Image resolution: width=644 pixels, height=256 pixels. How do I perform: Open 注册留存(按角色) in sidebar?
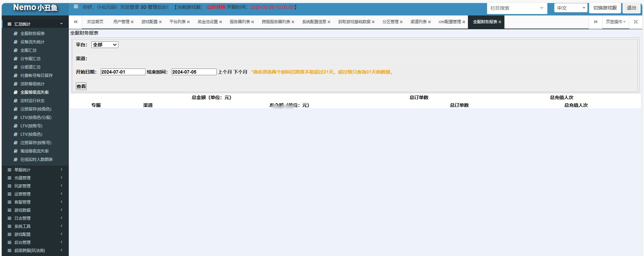(36, 109)
